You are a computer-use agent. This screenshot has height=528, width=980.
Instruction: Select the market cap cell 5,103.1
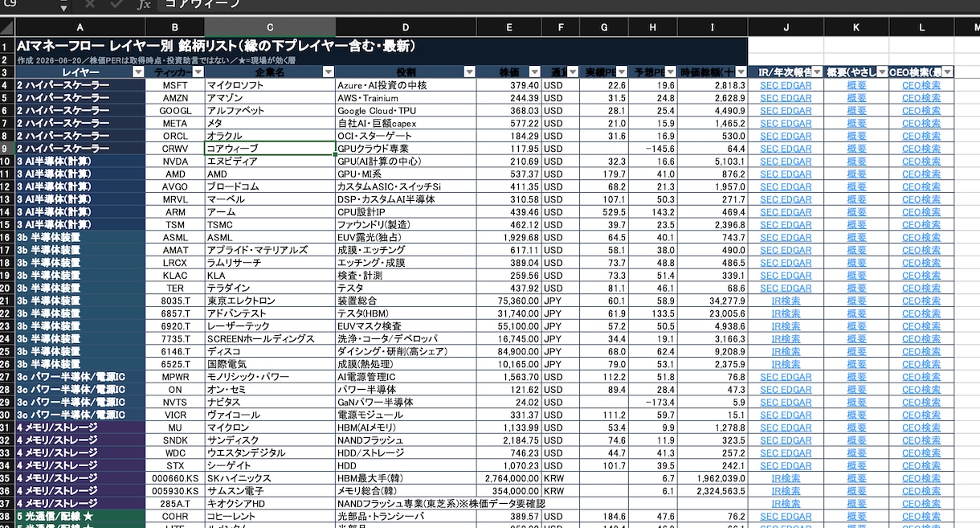click(x=713, y=162)
